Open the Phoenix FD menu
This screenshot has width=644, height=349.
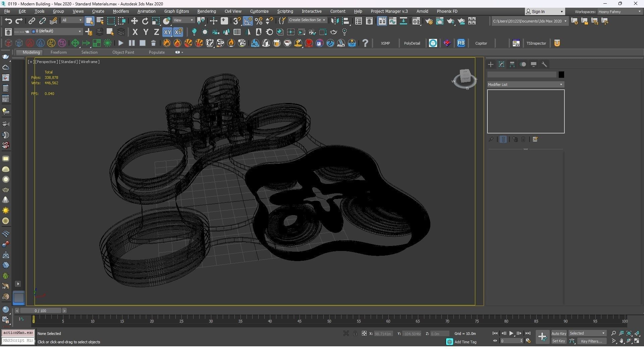(447, 11)
